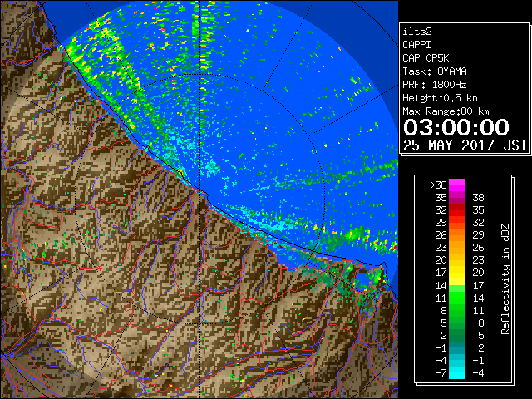Click the '>38' legend value
Image resolution: width=532 pixels, height=399 pixels.
tap(438, 185)
